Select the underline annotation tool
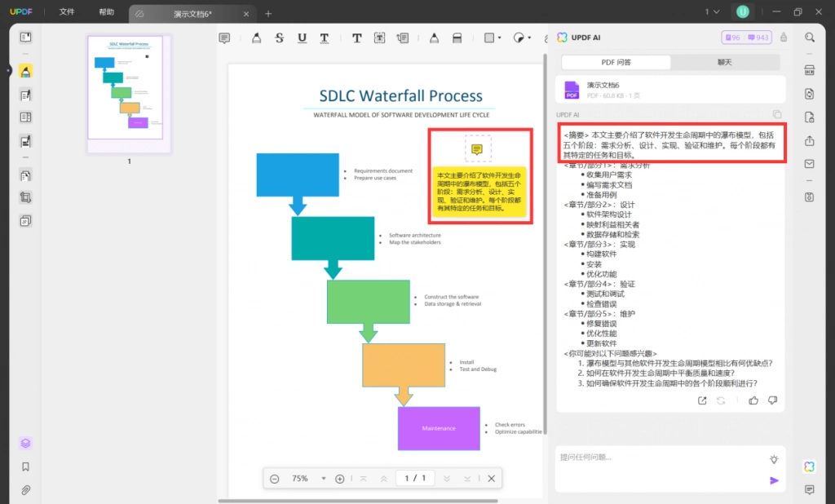 (x=302, y=38)
